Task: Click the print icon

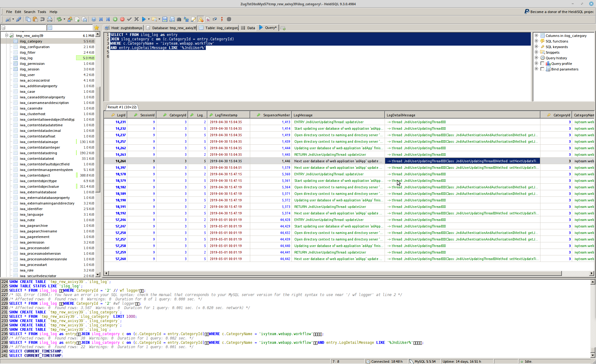Action: (50, 19)
